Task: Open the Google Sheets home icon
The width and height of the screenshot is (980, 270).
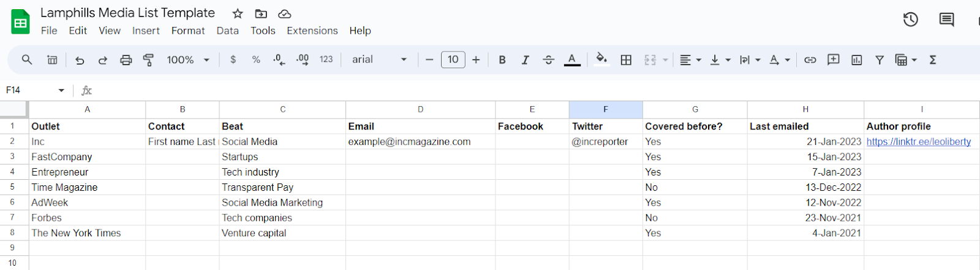Action: click(21, 22)
